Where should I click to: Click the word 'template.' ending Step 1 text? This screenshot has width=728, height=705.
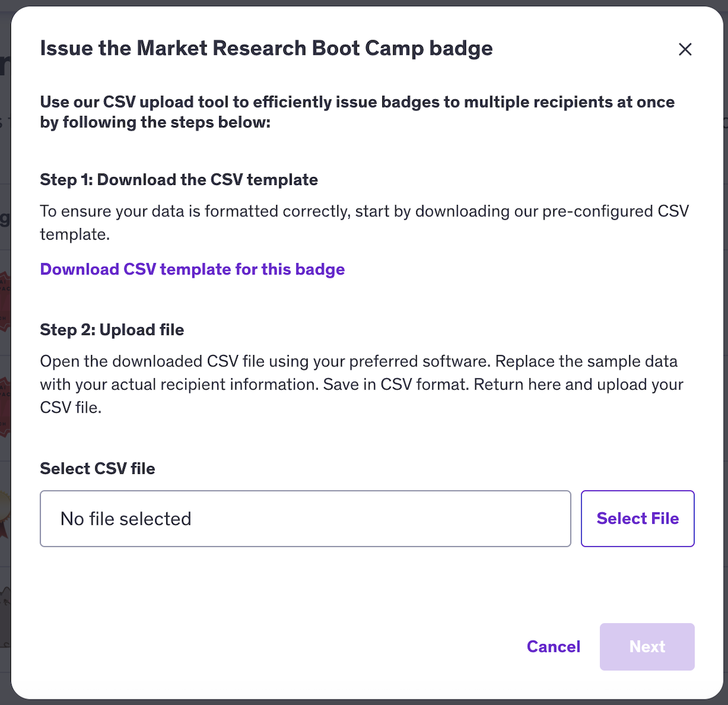pos(75,235)
